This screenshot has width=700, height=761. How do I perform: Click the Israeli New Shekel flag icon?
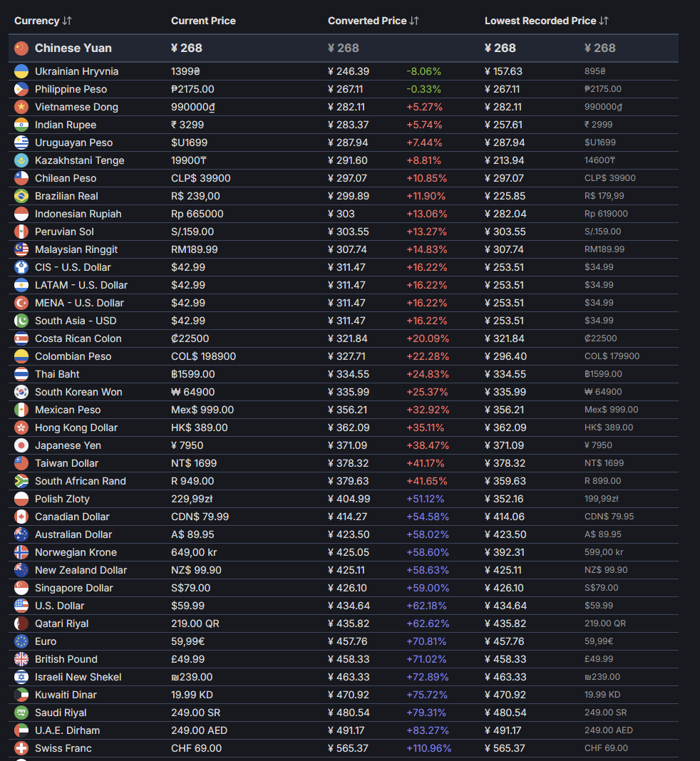tap(21, 677)
